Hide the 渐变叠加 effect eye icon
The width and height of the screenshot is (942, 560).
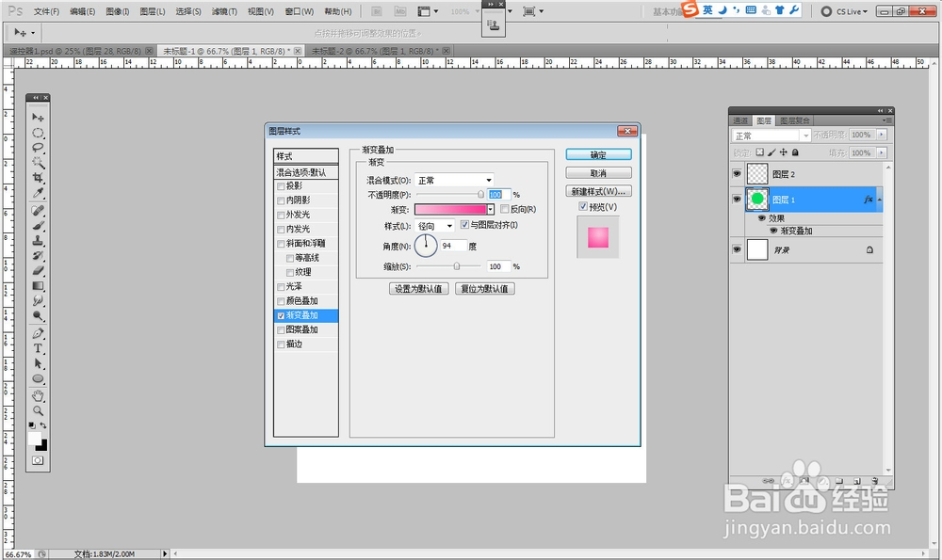[x=773, y=231]
